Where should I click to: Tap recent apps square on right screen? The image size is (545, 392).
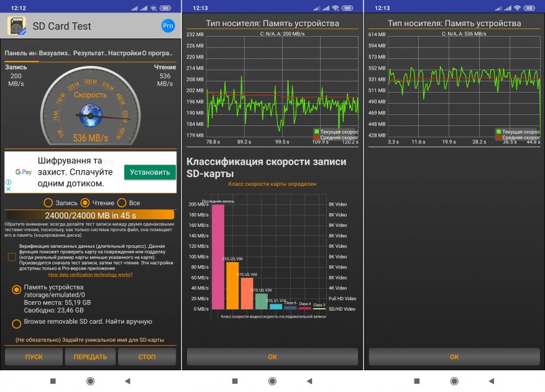(417, 381)
